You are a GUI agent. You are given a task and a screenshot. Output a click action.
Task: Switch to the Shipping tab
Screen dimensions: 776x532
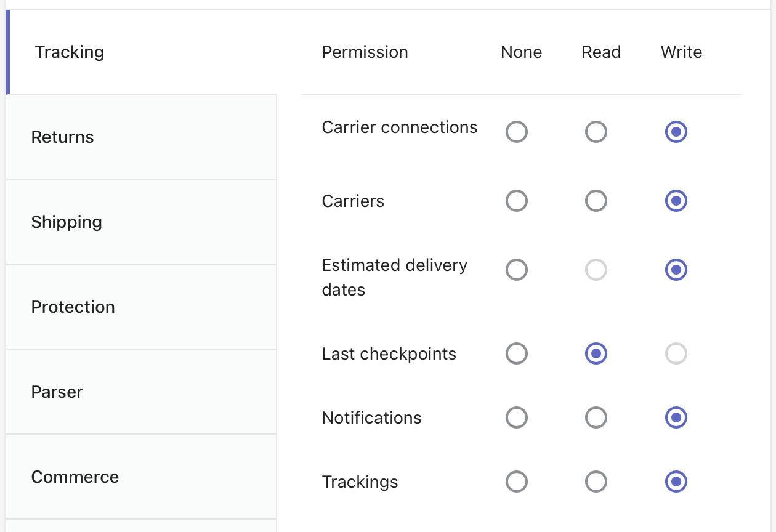tap(141, 222)
